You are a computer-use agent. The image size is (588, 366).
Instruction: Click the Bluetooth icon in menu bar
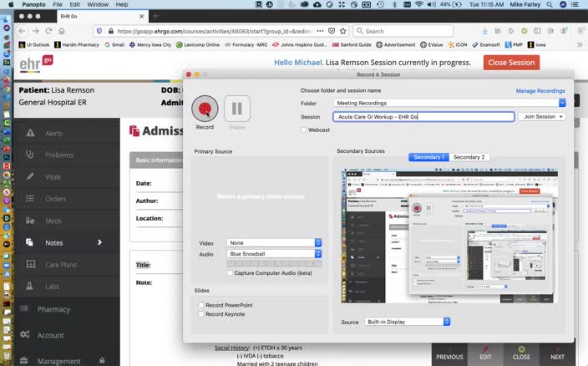(x=394, y=4)
